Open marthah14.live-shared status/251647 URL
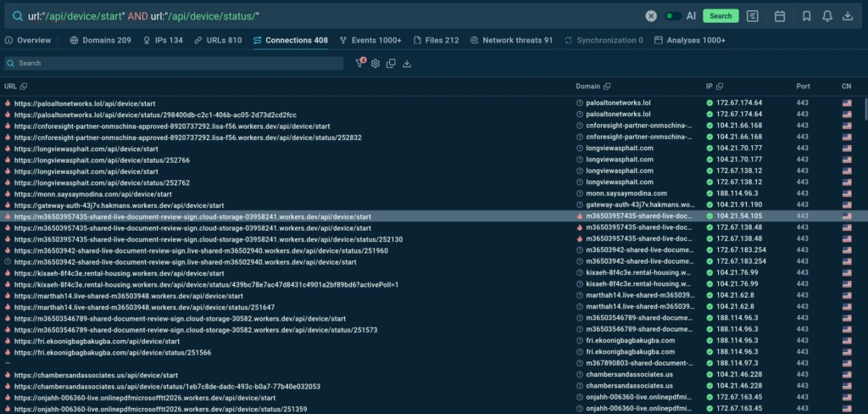 click(x=144, y=307)
